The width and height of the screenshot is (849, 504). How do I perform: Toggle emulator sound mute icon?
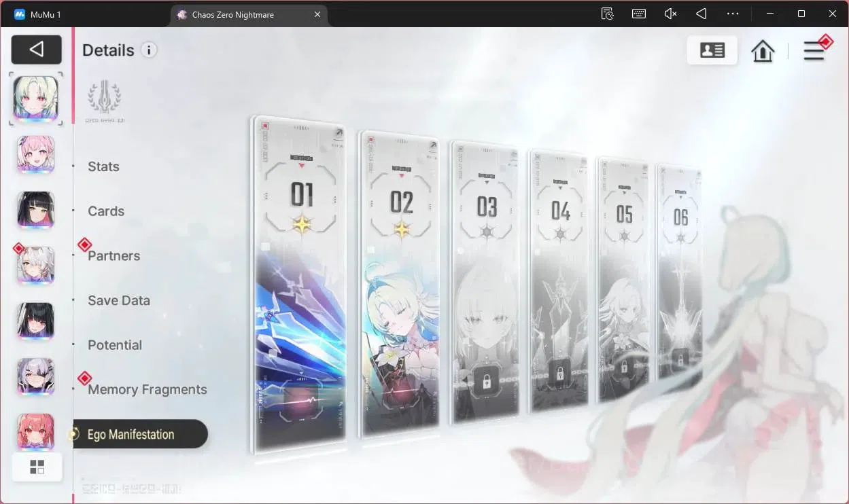point(670,14)
